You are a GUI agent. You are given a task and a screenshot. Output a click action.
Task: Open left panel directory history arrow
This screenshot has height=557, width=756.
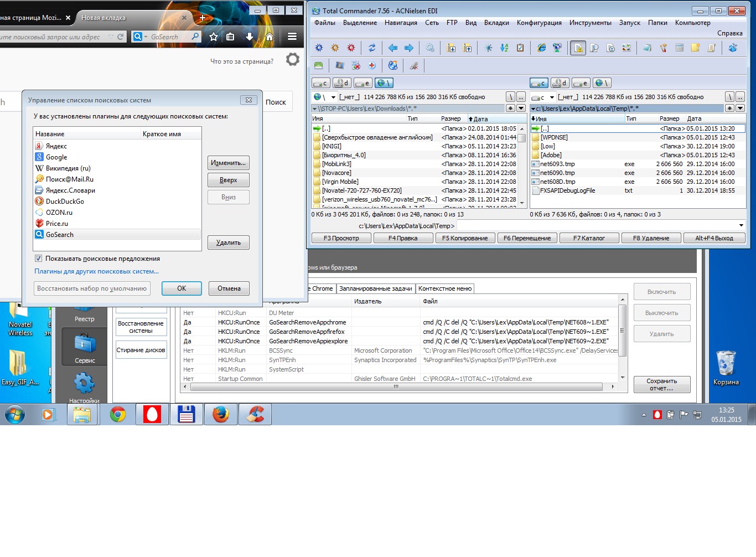tap(521, 109)
